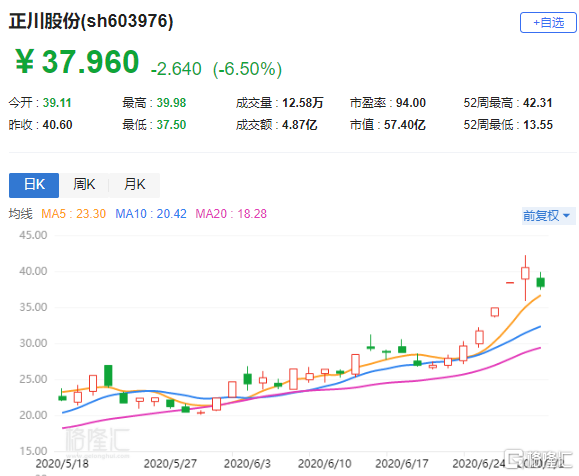Click the 2020/5/27 date axis label
This screenshot has width=579, height=476.
click(170, 464)
